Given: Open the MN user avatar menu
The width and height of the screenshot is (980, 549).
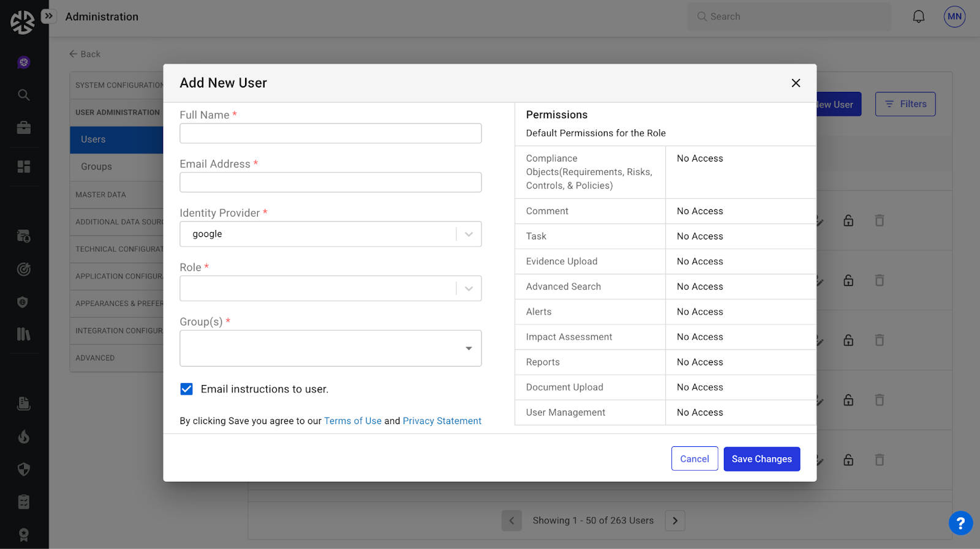Looking at the screenshot, I should [954, 17].
